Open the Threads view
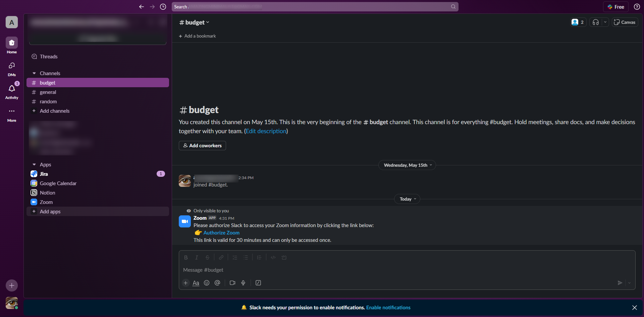The width and height of the screenshot is (644, 317). pos(49,56)
